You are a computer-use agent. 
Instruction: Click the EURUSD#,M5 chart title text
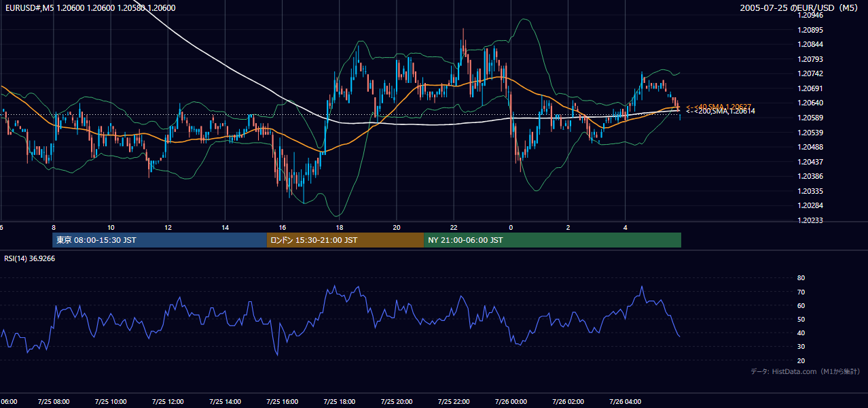pos(89,8)
